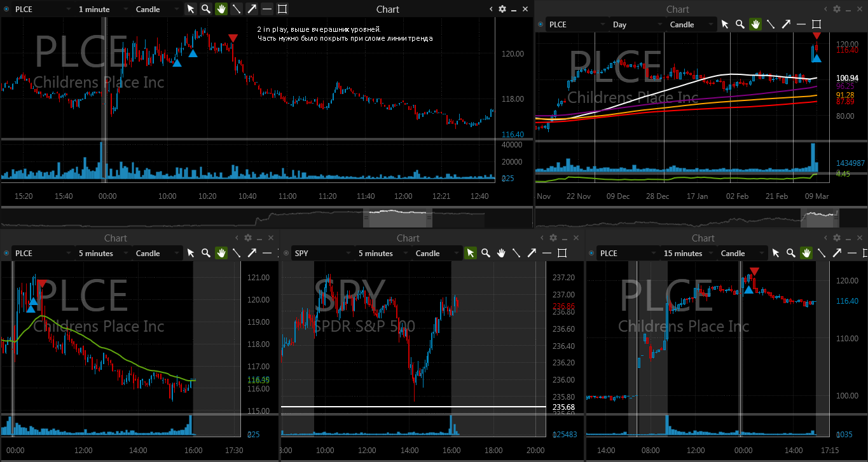Select the pointer tool in SPY chart
The image size is (868, 462).
[x=471, y=253]
